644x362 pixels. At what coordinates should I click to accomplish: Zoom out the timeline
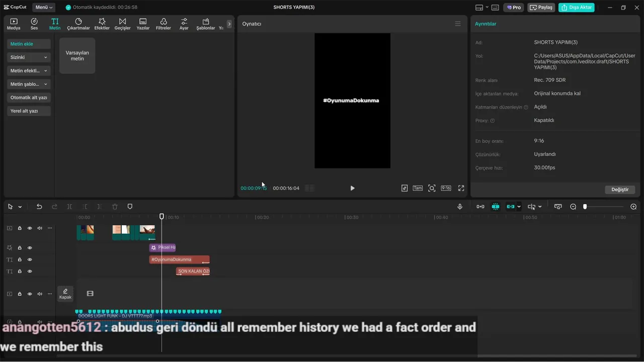(573, 207)
